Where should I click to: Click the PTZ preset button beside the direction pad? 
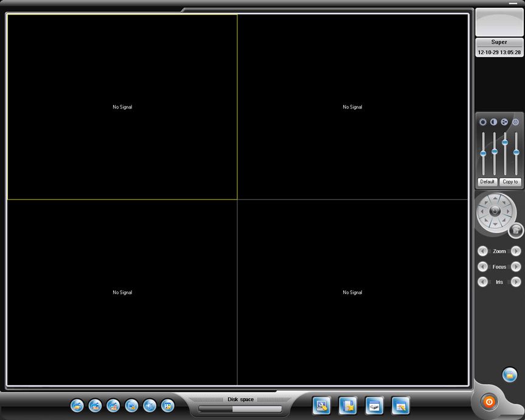(x=516, y=230)
